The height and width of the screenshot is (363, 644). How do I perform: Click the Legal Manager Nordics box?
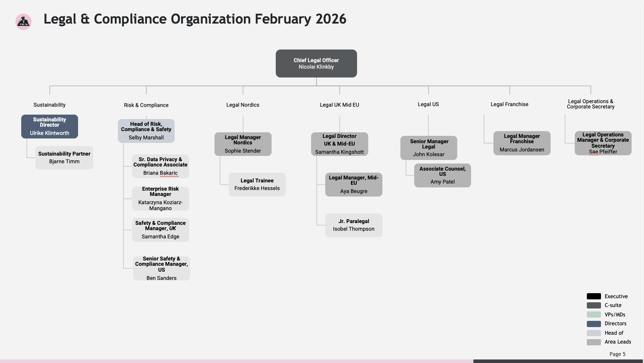click(x=243, y=144)
